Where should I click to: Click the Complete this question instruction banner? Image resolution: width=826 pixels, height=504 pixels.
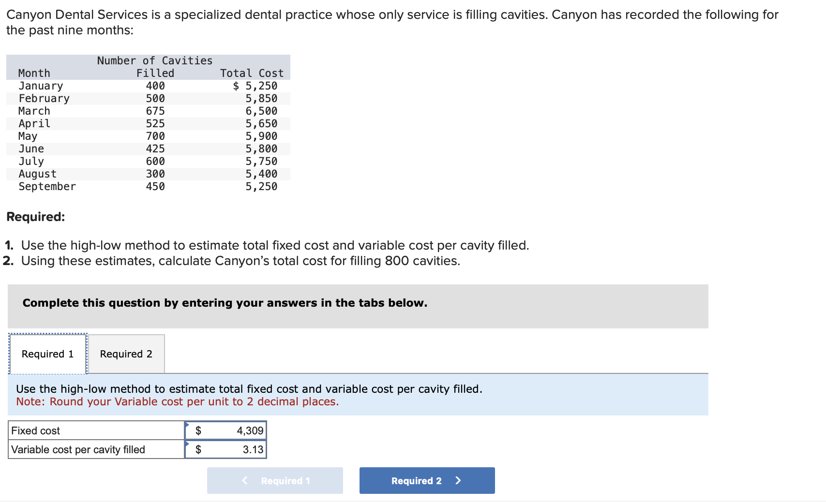225,303
